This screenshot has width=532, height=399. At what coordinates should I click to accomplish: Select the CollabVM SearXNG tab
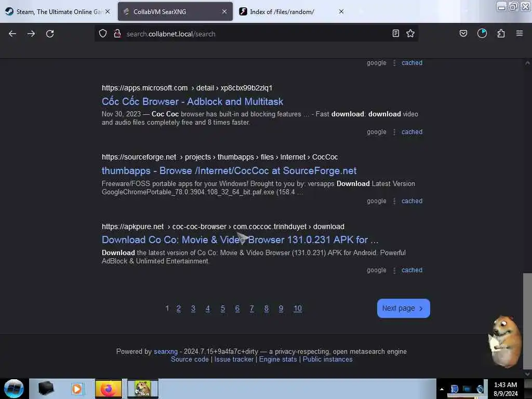click(175, 11)
